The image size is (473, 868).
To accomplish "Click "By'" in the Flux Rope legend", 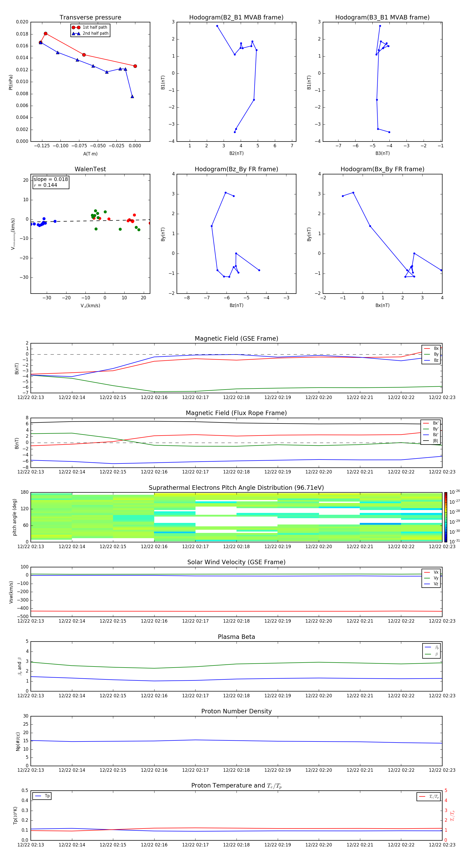I will (x=436, y=429).
